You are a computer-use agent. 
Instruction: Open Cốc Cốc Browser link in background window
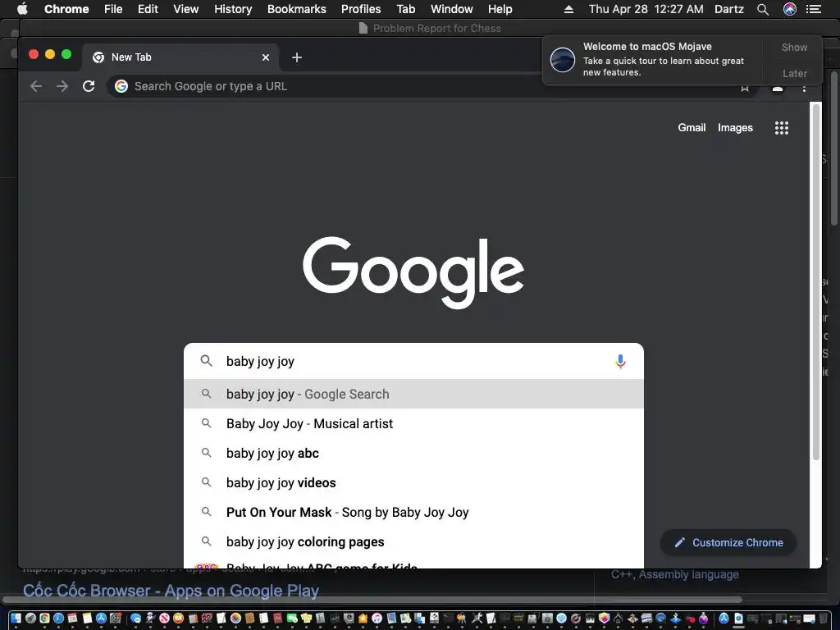pos(171,591)
